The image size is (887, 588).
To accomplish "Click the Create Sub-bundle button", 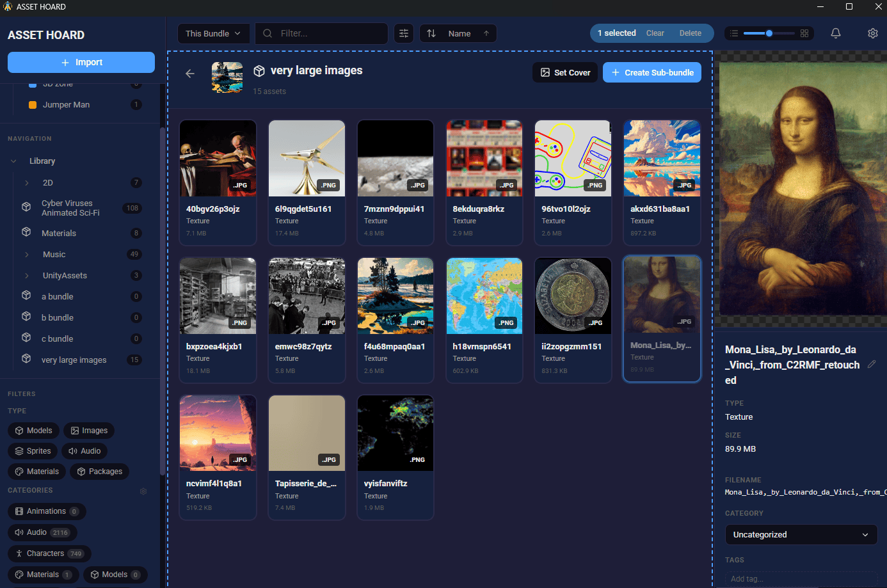I will click(651, 72).
